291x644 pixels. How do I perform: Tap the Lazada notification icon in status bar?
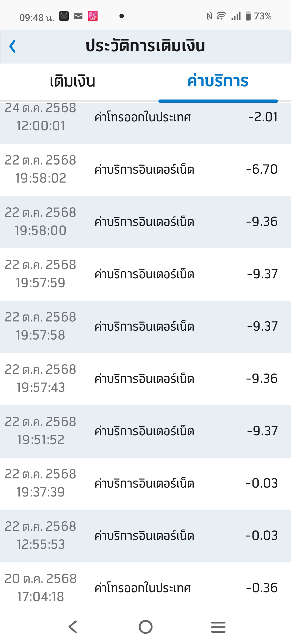93,16
